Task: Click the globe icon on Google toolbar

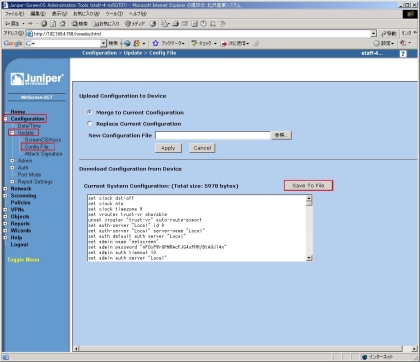Action: point(127,43)
